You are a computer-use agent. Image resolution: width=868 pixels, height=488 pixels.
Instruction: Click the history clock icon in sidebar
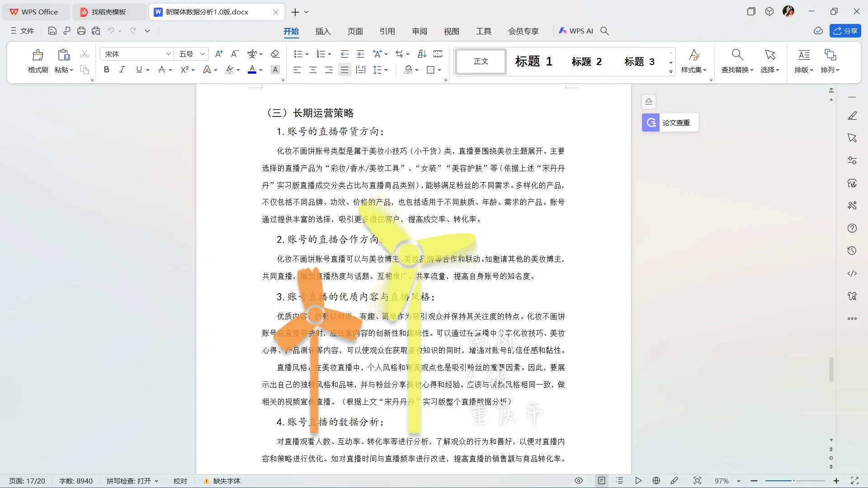click(x=852, y=251)
